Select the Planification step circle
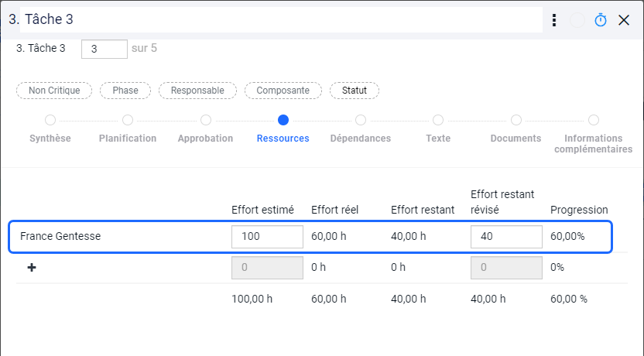644x356 pixels. (128, 120)
